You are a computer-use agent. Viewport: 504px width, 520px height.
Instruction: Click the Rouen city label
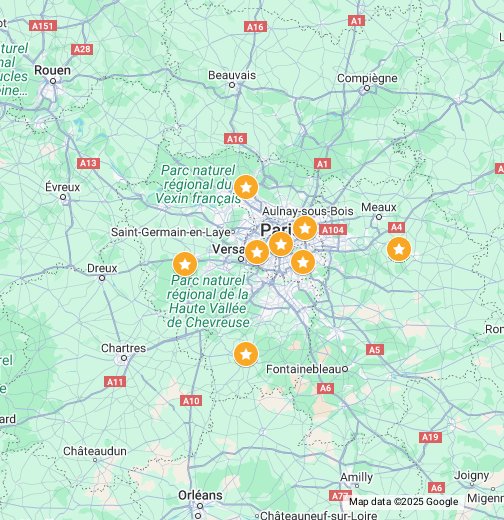[52, 70]
